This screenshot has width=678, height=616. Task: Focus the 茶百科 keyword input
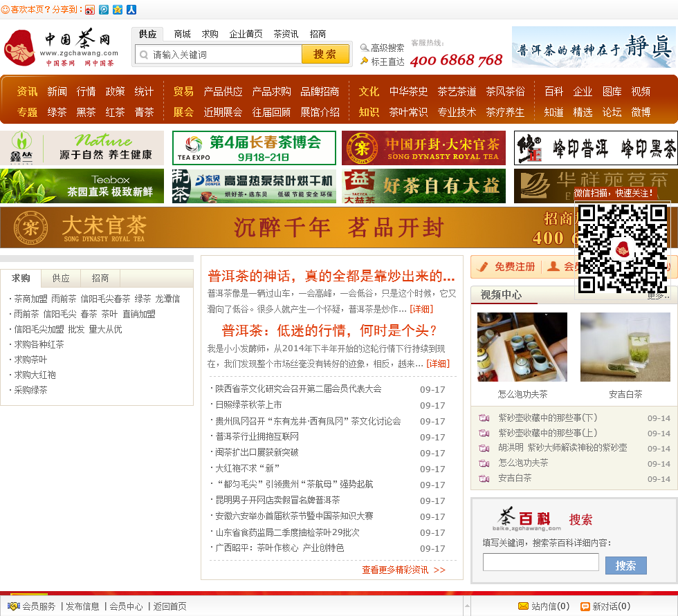(x=540, y=563)
